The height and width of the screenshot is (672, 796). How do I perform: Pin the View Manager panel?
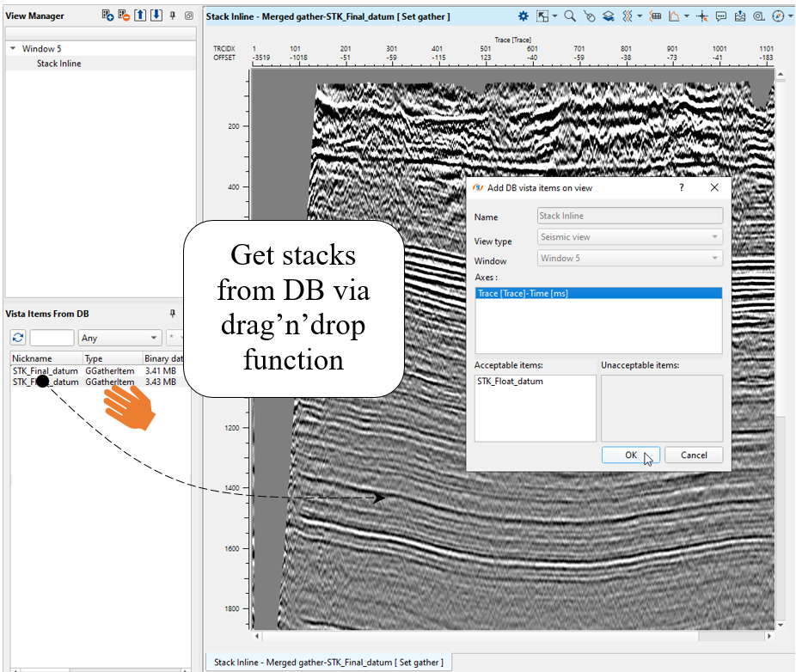pyautogui.click(x=172, y=15)
